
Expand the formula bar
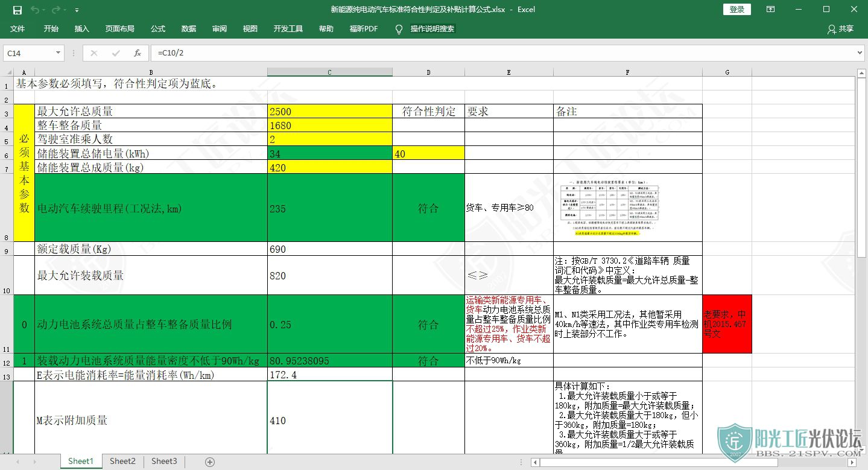[860, 53]
